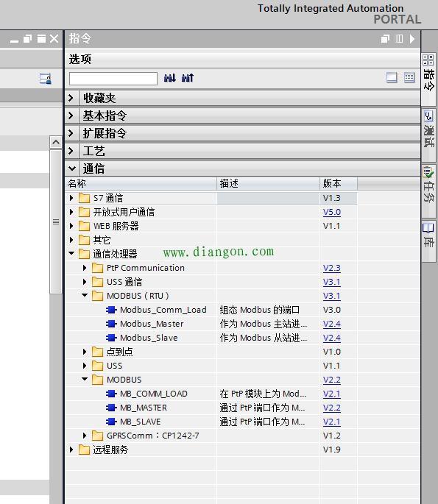
Task: Open the 测试 side tab
Action: click(x=429, y=135)
